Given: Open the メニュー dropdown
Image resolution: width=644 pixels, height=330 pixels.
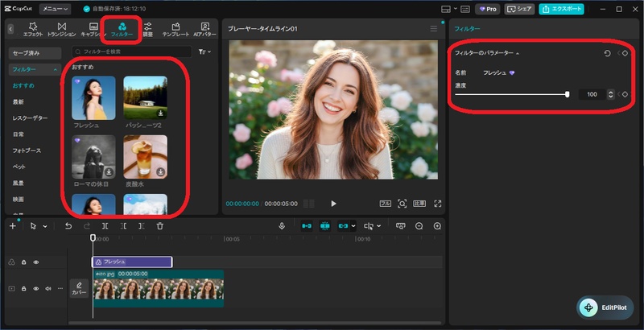Looking at the screenshot, I should (55, 9).
